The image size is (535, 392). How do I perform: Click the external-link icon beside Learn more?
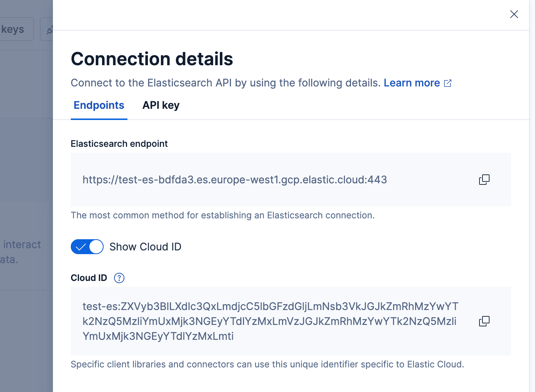click(447, 83)
